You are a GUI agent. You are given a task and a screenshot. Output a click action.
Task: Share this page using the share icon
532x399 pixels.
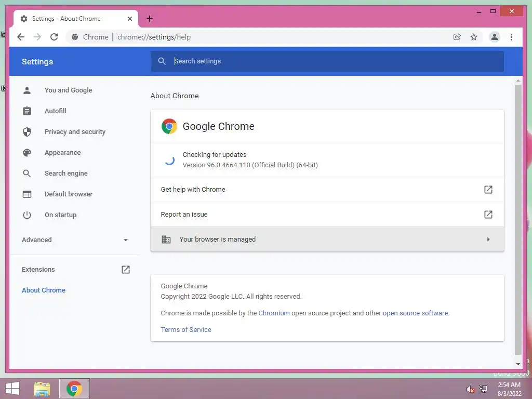[x=457, y=37]
